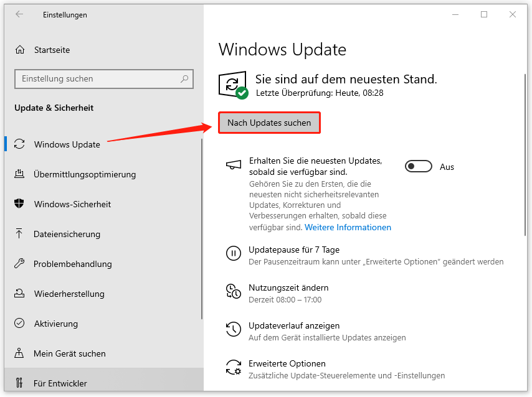532x397 pixels.
Task: Open Weitere Informationen link
Action: pyautogui.click(x=348, y=227)
